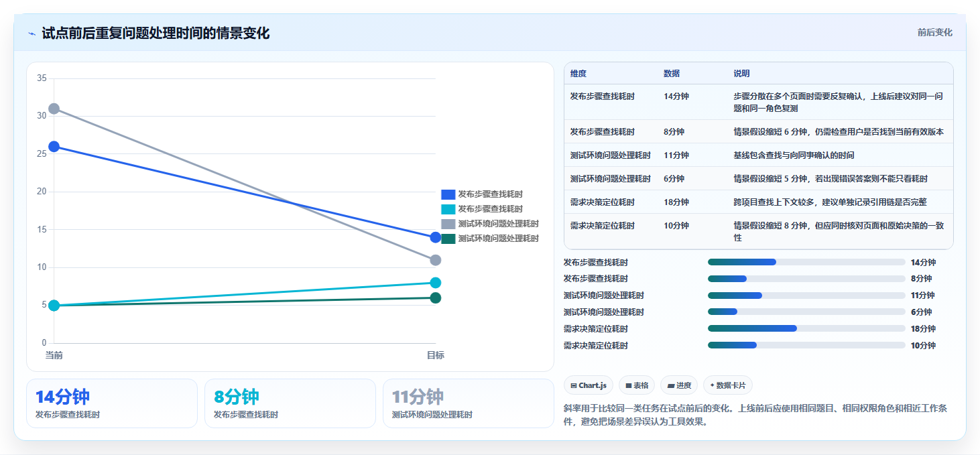Screen dimensions: 980x455
Task: Toggle the cyan 发布步骤查找耗时 legend swatch
Action: click(448, 209)
